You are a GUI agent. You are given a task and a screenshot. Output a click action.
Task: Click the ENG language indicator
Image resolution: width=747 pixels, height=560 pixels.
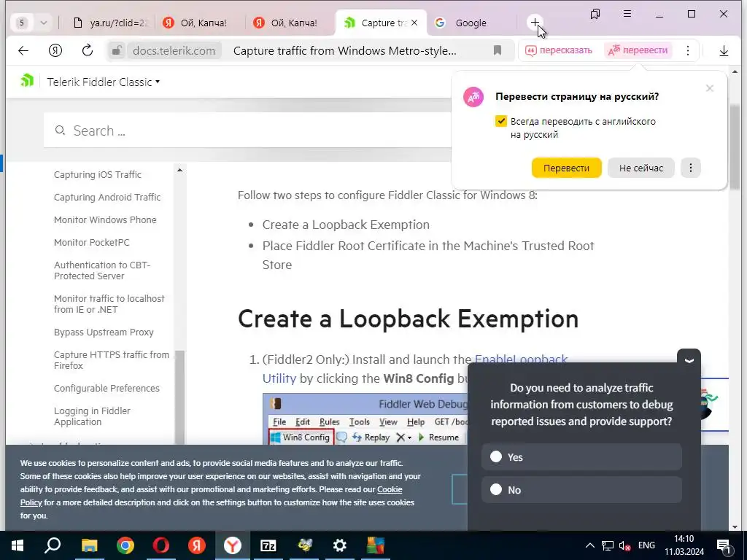646,545
